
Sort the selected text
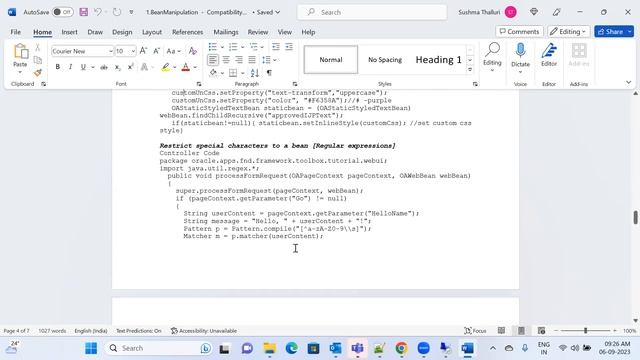coord(255,73)
